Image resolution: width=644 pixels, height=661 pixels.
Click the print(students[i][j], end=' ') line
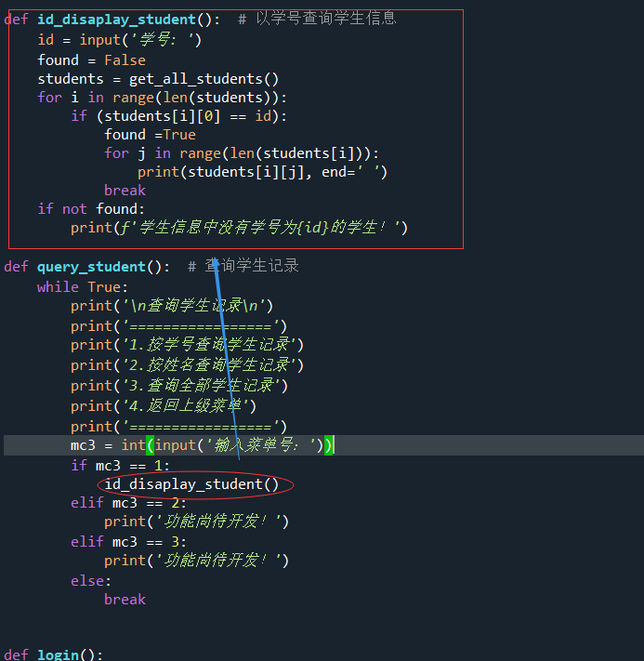coord(262,172)
